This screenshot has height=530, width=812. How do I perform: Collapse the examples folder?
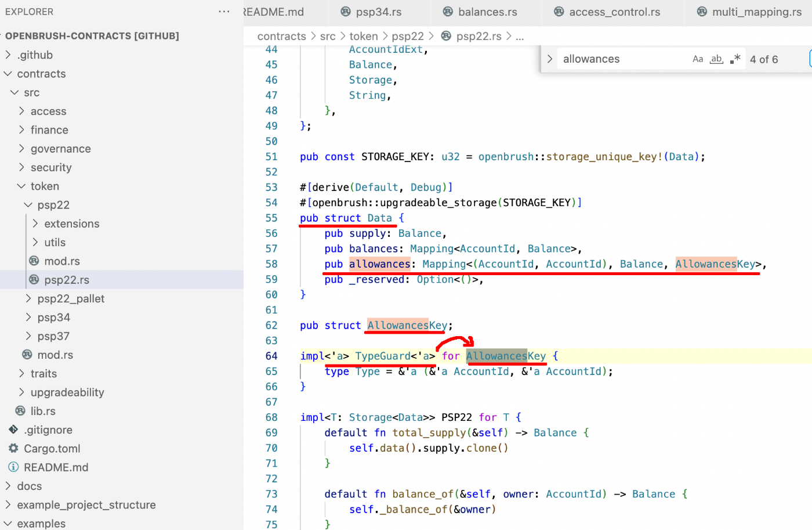8,524
